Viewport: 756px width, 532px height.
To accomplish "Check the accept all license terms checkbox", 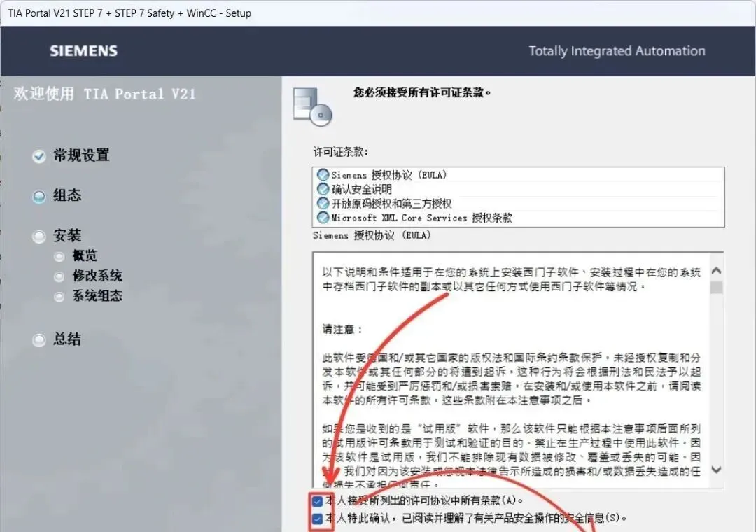I will coord(317,501).
